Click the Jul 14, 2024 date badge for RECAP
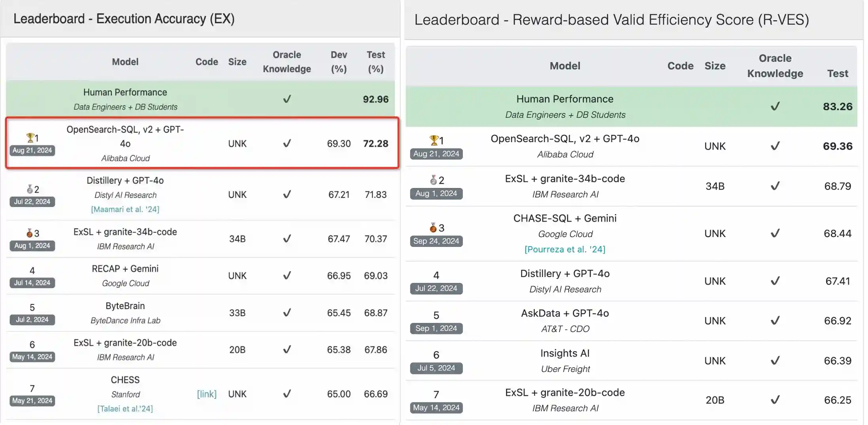 point(32,283)
